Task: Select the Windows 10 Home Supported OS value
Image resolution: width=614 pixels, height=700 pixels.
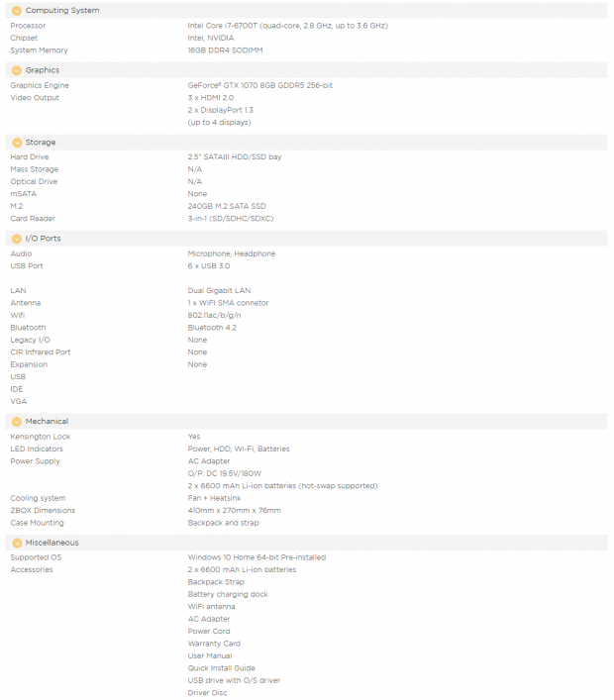Action: [x=256, y=557]
